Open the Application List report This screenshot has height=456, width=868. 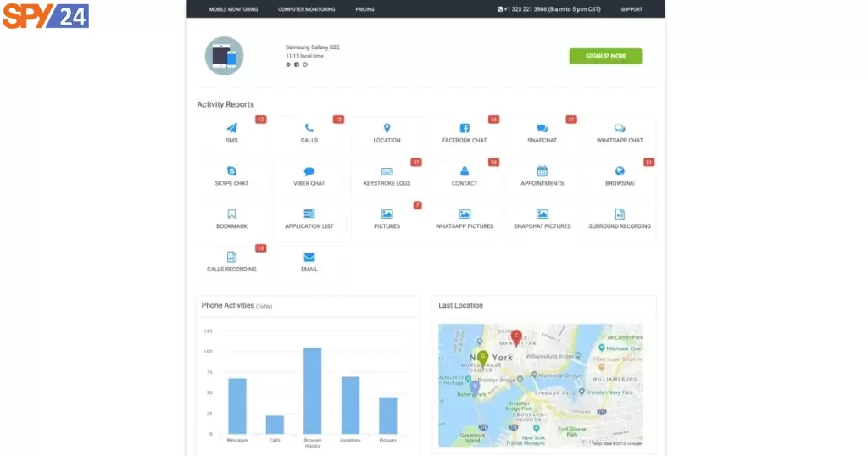(309, 220)
